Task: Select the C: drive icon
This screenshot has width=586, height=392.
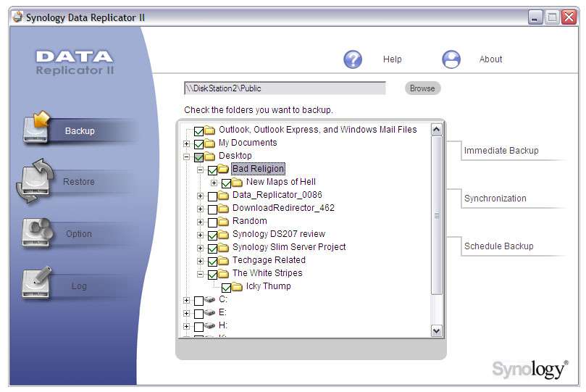Action: coord(210,300)
